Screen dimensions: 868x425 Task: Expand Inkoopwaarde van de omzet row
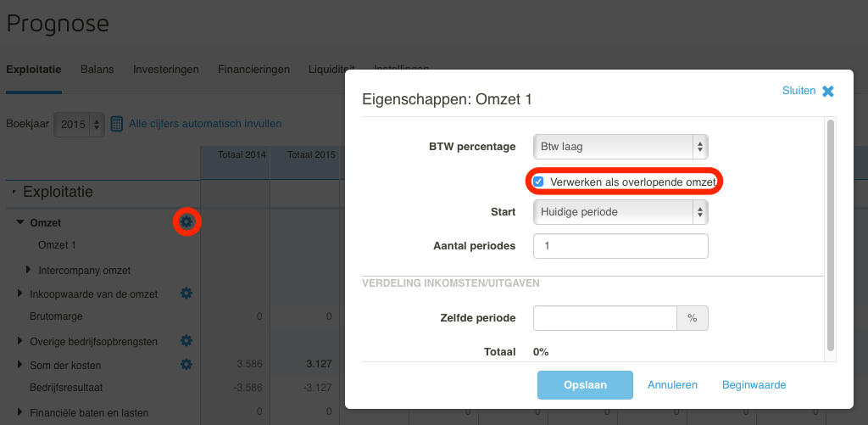pos(20,294)
